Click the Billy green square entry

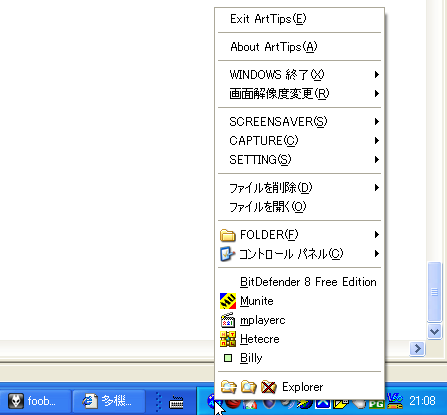coord(299,358)
